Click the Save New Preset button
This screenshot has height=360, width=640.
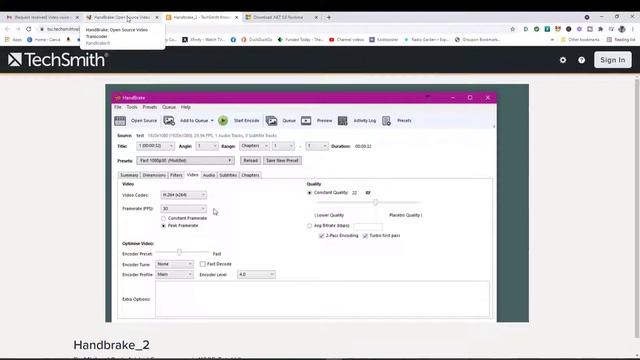pos(282,160)
